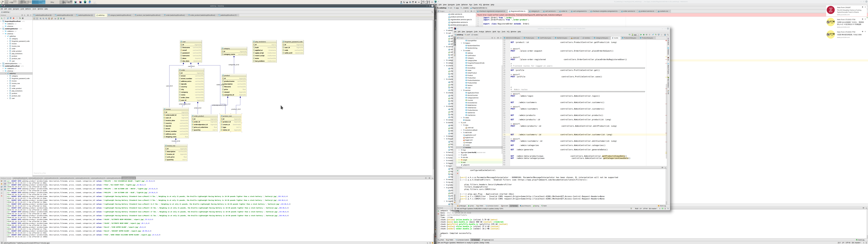Image resolution: width=868 pixels, height=244 pixels.
Task: Add new data source in DataGrip
Action: click(2, 18)
